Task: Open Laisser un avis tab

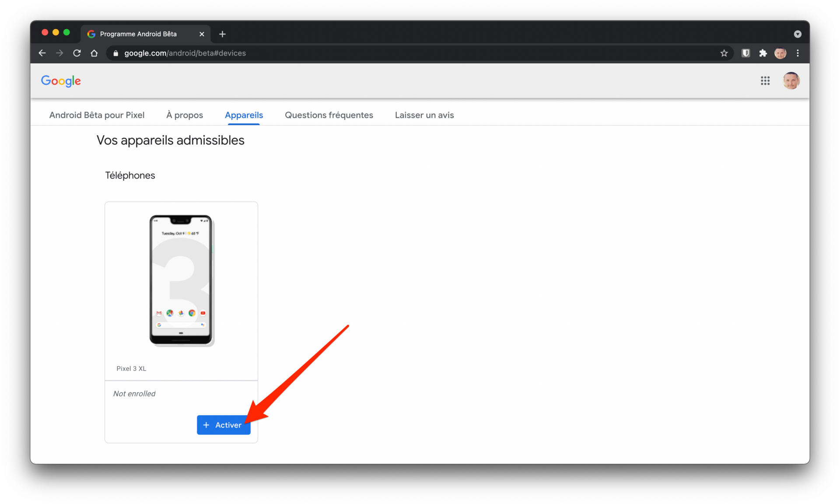Action: (424, 115)
